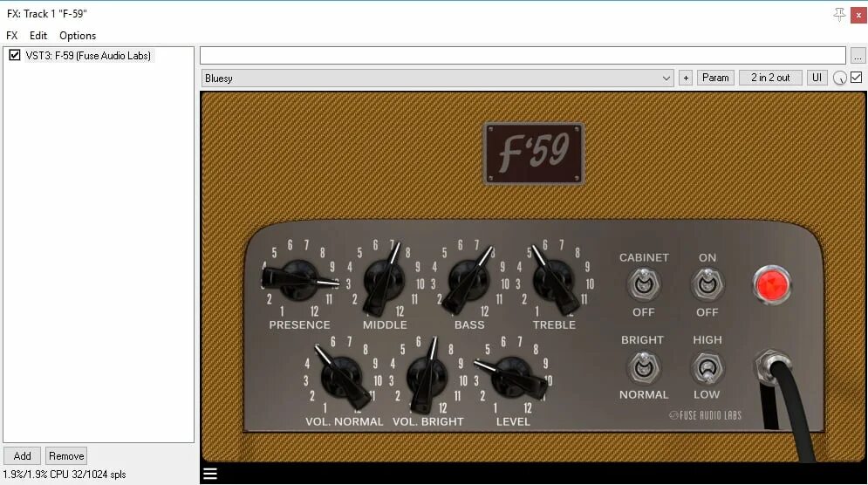The height and width of the screenshot is (485, 868).
Task: Open the Options menu
Action: coord(78,36)
